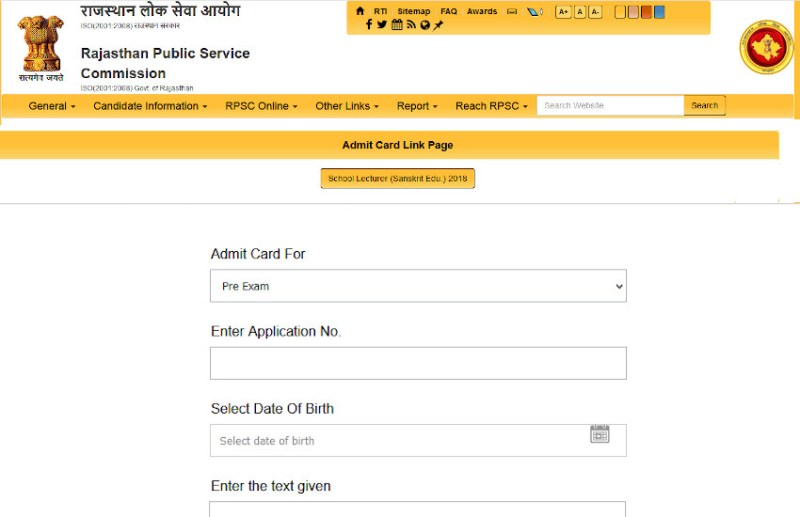Image resolution: width=800 pixels, height=517 pixels.
Task: Click the Search button
Action: (x=705, y=105)
